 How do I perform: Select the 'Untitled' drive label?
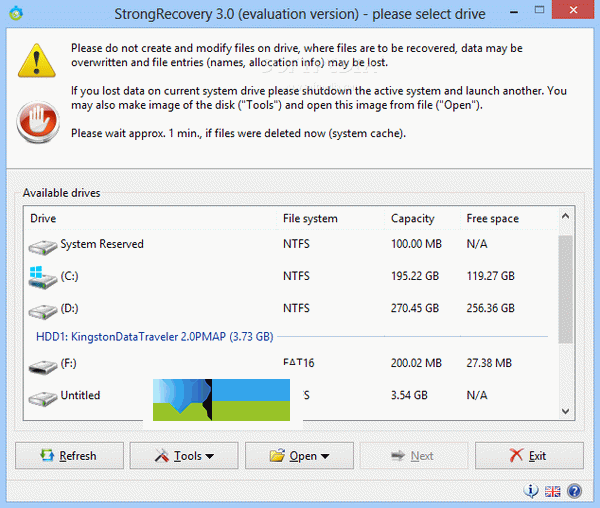point(80,395)
